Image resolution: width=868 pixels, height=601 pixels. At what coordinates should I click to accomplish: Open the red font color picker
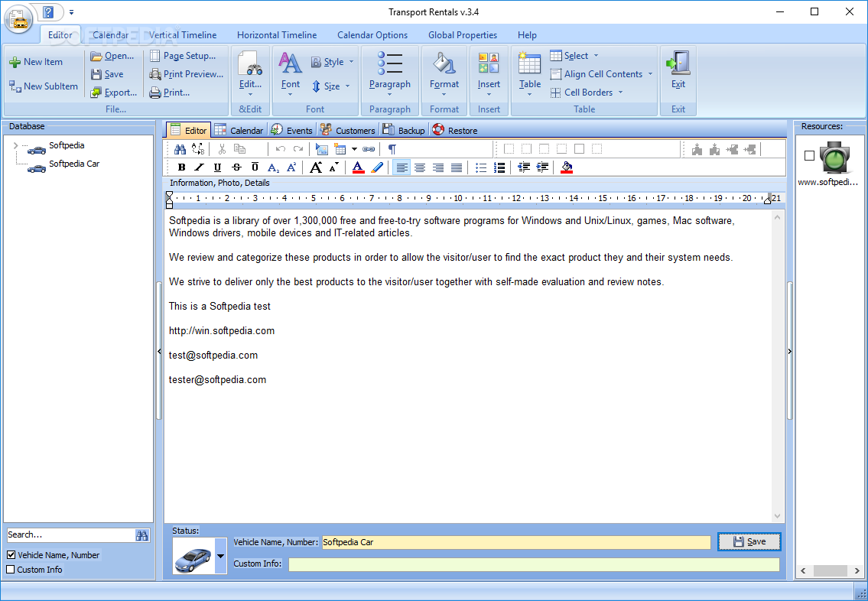point(358,167)
